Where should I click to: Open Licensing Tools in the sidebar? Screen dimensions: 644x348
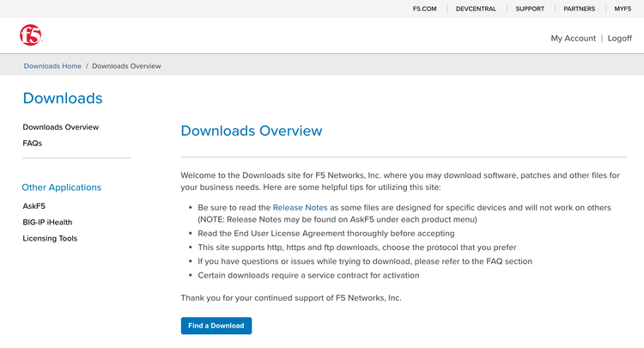(50, 238)
